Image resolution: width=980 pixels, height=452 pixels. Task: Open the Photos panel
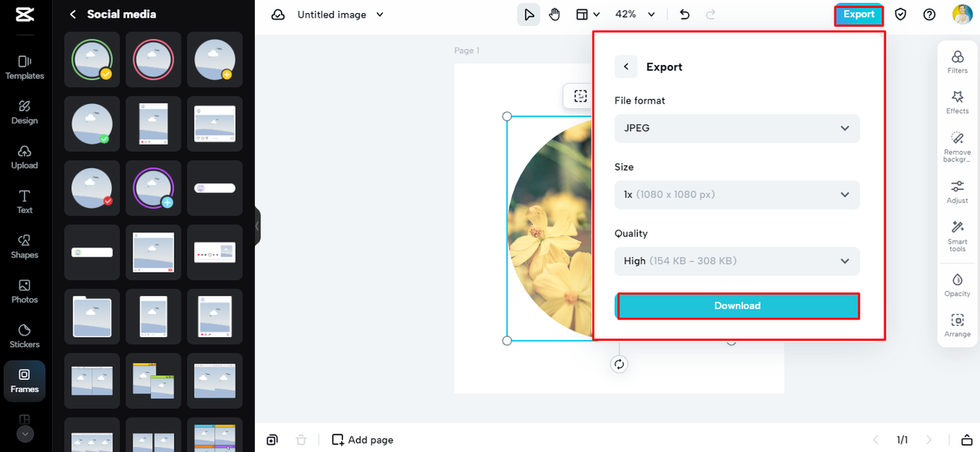click(x=24, y=291)
